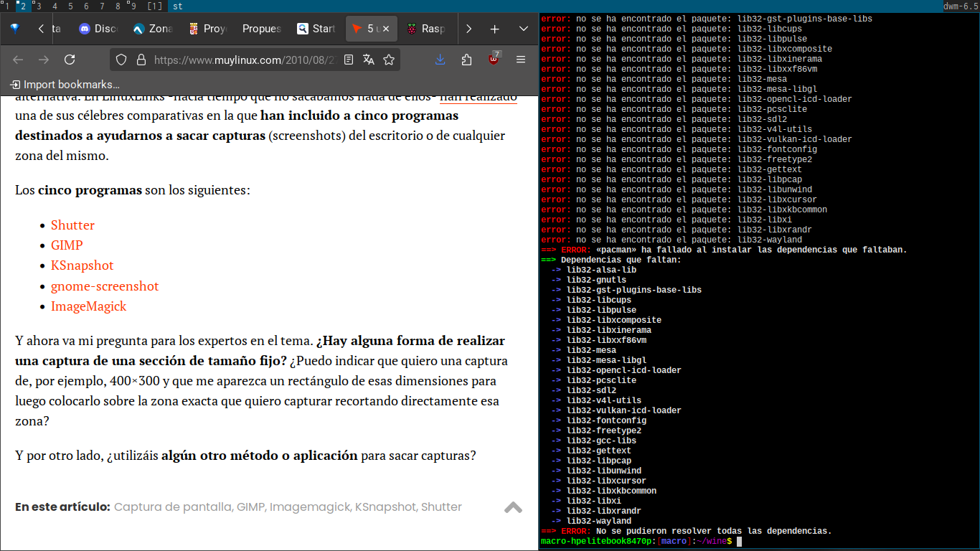Switch to the Zona tab
This screenshot has height=551, width=980.
pos(152,29)
